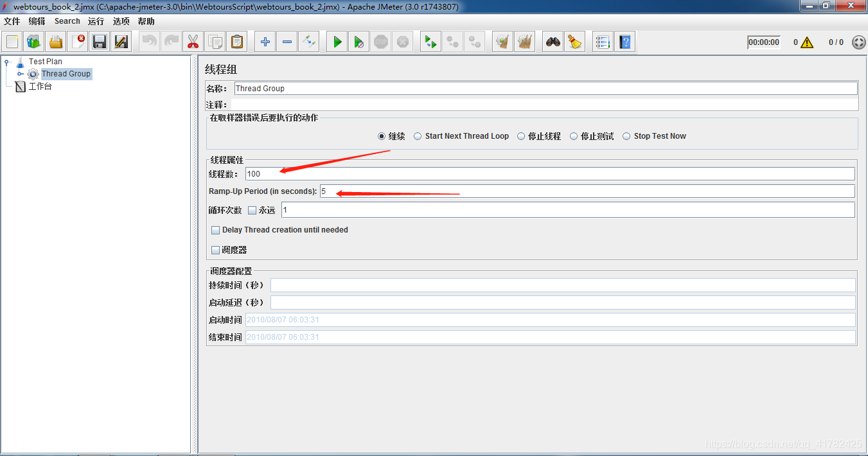Click the 启动延迟（秒） startup delay field
Screen dimensions: 868x456
(563, 303)
